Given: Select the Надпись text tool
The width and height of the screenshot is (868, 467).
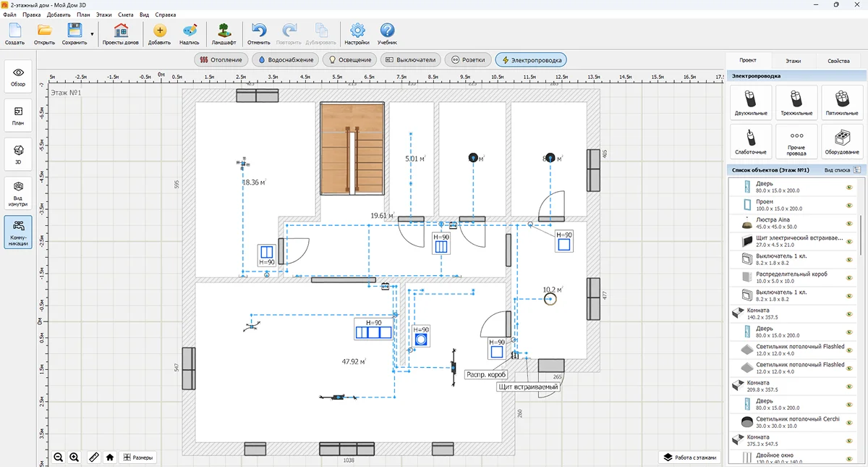Looking at the screenshot, I should [190, 33].
